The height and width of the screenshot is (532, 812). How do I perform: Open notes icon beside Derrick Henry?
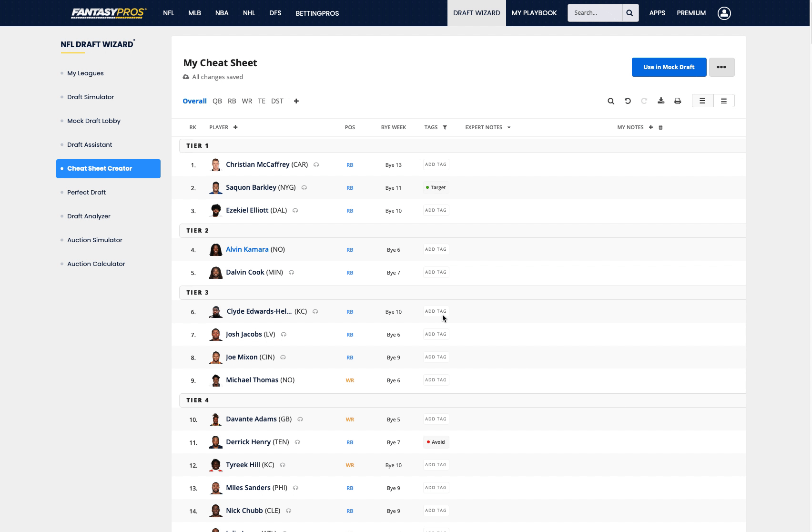[297, 442]
